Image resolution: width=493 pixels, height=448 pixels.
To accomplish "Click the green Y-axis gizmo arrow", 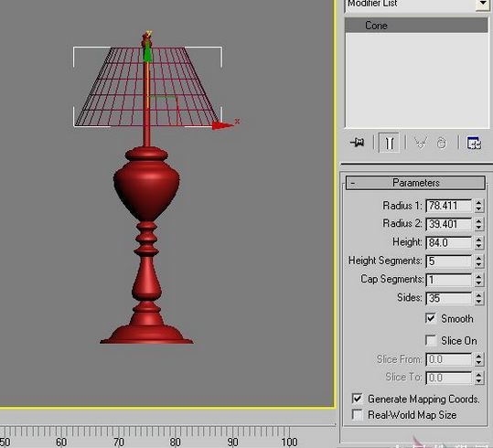I will (147, 53).
